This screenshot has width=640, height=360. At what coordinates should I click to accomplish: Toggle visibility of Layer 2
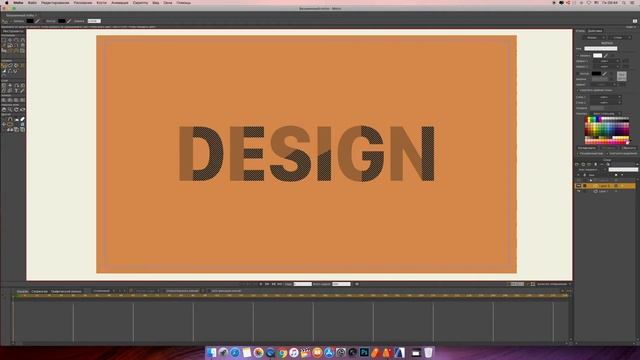pos(578,186)
